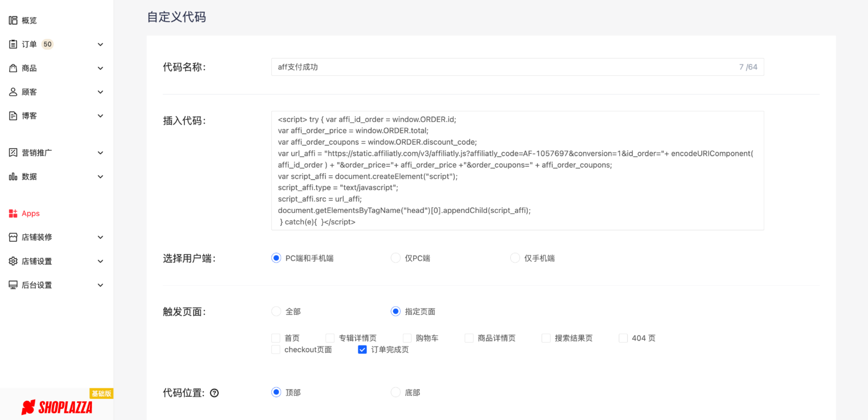Image resolution: width=868 pixels, height=420 pixels.
Task: Select PC端和手机端 radio button
Action: 276,258
